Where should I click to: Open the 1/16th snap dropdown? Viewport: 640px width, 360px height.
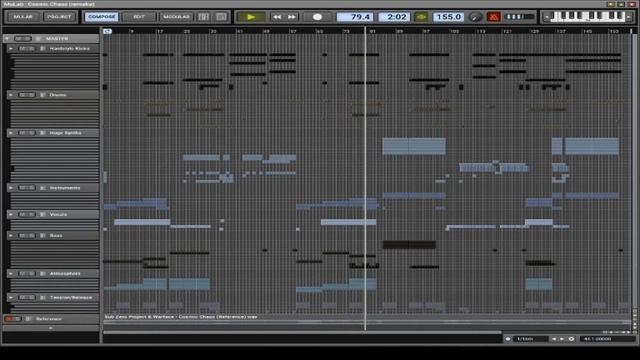531,339
